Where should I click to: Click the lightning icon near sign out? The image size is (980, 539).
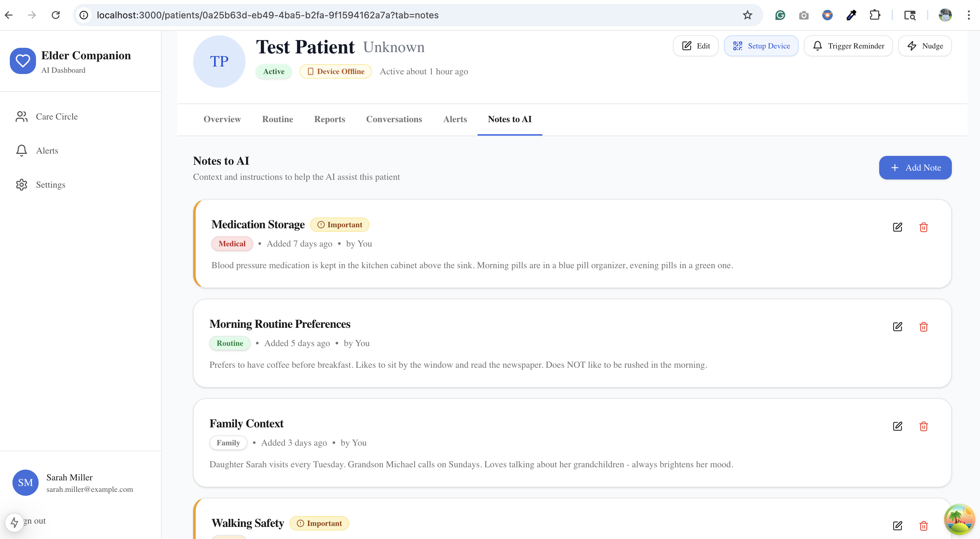(14, 522)
